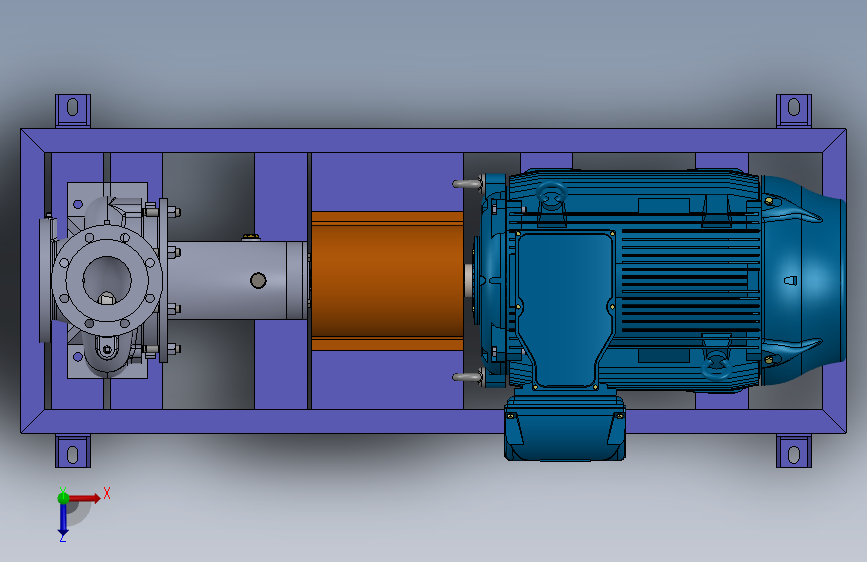Select the motor fan cowl at the right end
The image size is (867, 562).
pos(803,280)
